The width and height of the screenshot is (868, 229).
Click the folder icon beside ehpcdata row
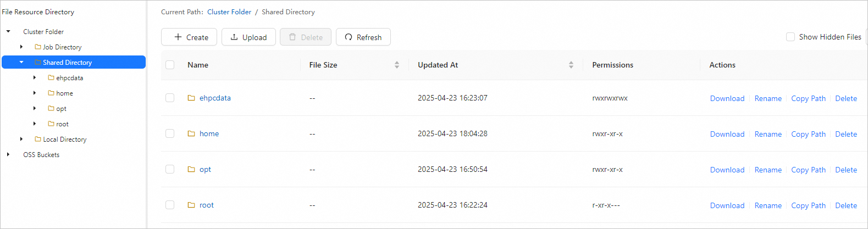(x=191, y=98)
